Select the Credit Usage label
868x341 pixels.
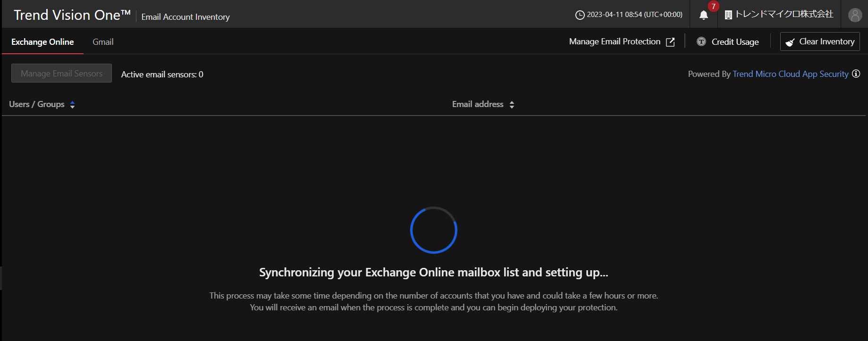click(735, 42)
